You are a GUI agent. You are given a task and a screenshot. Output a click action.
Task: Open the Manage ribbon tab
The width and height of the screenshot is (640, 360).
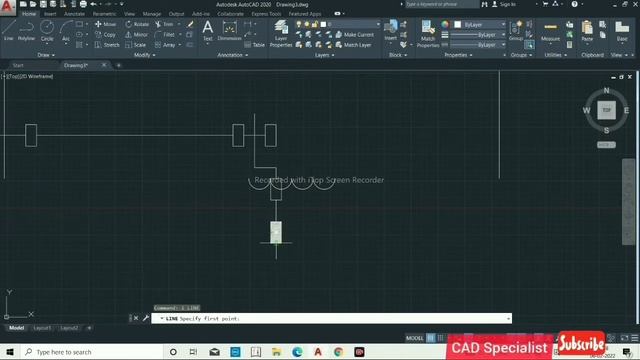(x=151, y=14)
